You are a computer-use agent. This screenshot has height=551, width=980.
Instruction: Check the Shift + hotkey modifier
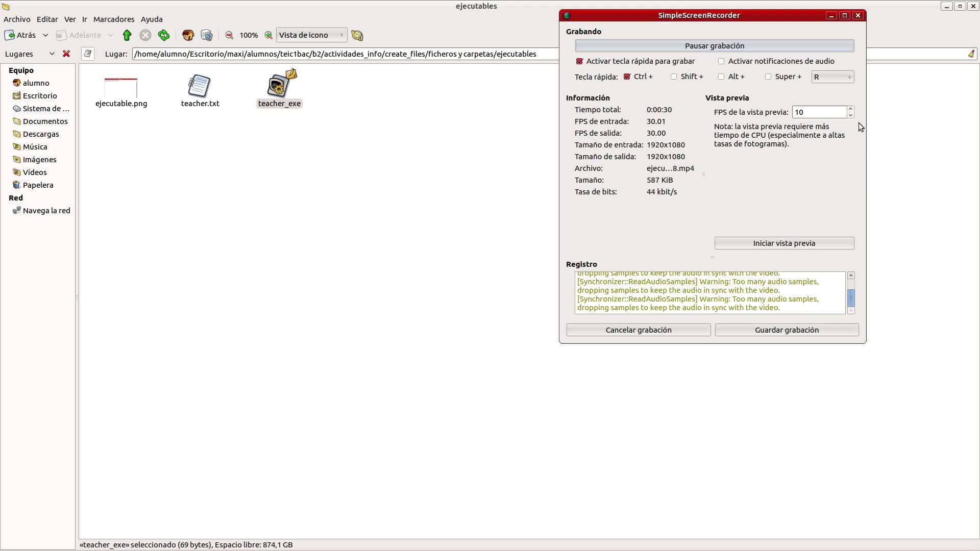tap(674, 77)
